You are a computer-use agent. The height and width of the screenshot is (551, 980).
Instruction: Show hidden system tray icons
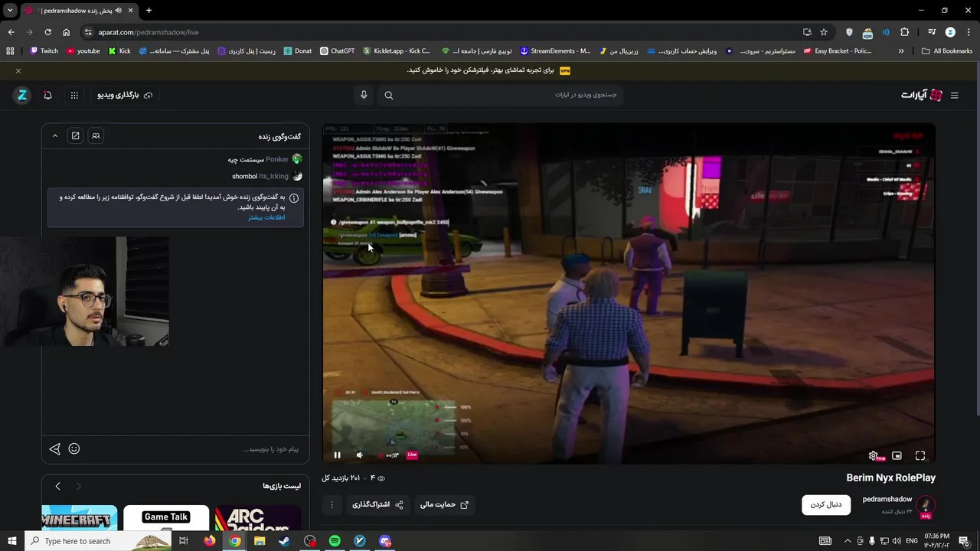point(848,541)
